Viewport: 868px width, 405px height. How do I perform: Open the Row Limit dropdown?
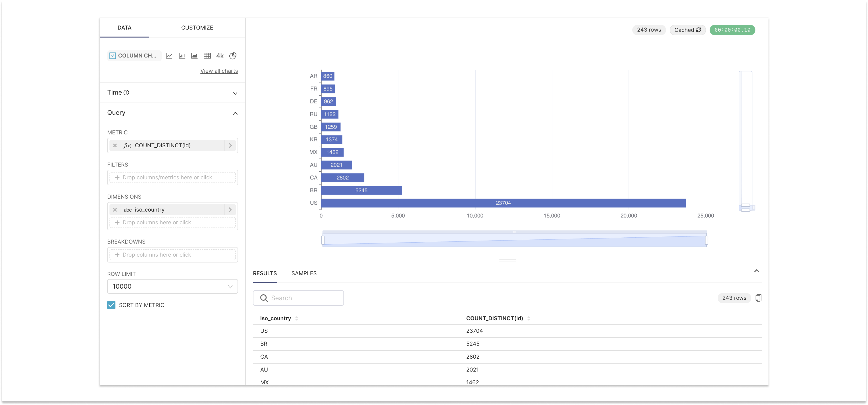pos(172,286)
